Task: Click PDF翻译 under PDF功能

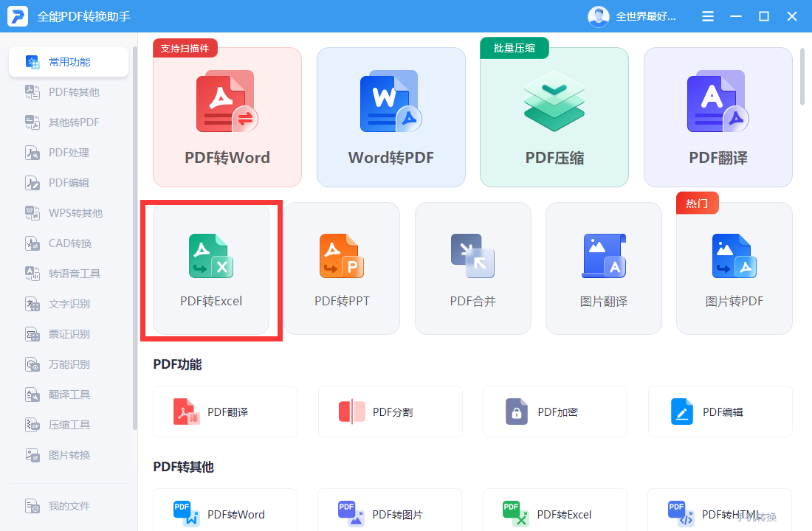Action: click(225, 412)
